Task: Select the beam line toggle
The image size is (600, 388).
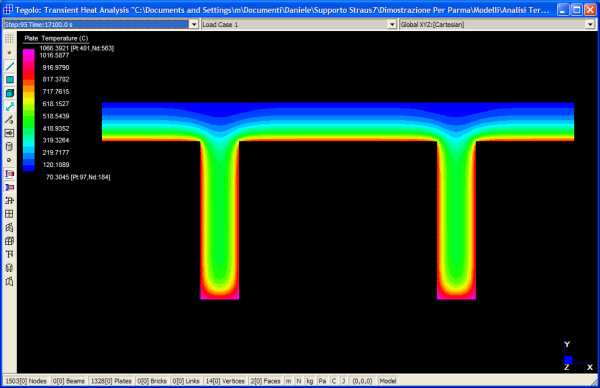Action: click(10, 66)
